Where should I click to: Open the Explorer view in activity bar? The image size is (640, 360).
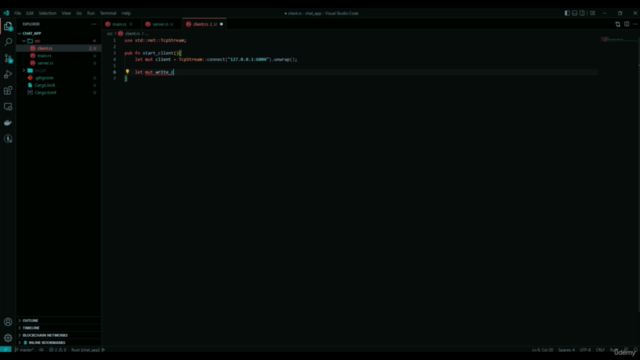pyautogui.click(x=8, y=26)
